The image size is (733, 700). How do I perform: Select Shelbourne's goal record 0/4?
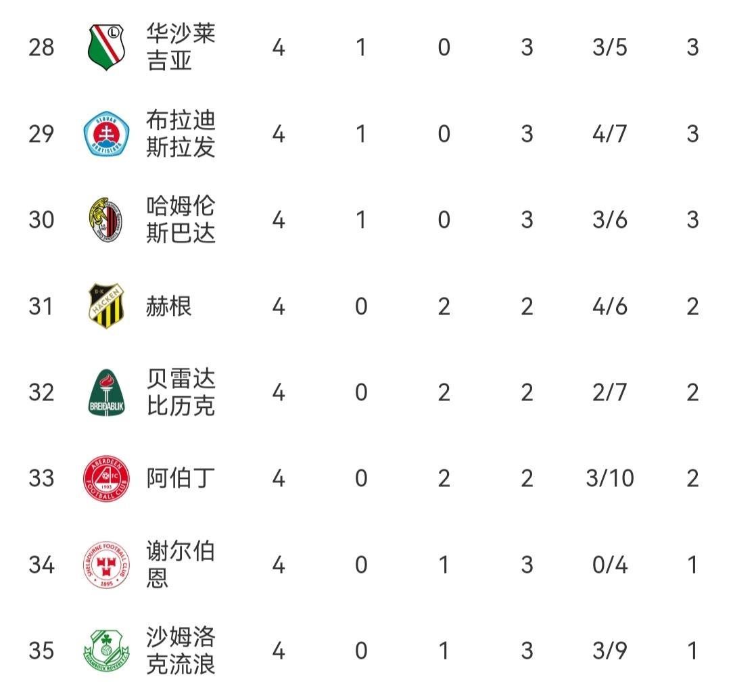[x=609, y=565]
